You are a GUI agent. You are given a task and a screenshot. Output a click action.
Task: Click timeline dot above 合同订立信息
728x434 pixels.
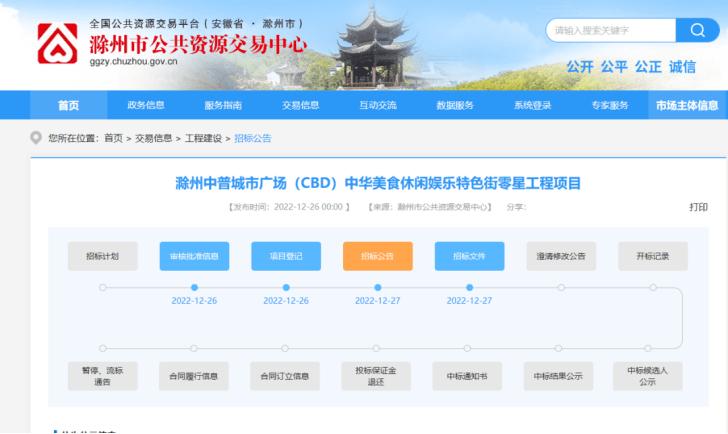pos(285,348)
